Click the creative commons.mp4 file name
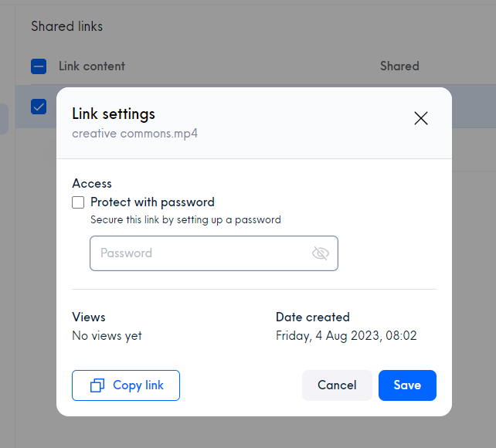Image resolution: width=496 pixels, height=448 pixels. [134, 133]
